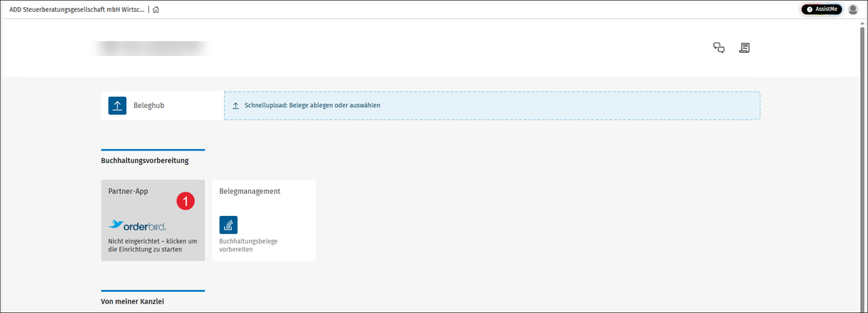The image size is (868, 313).
Task: Click the Partner-App tile title
Action: coord(129,192)
